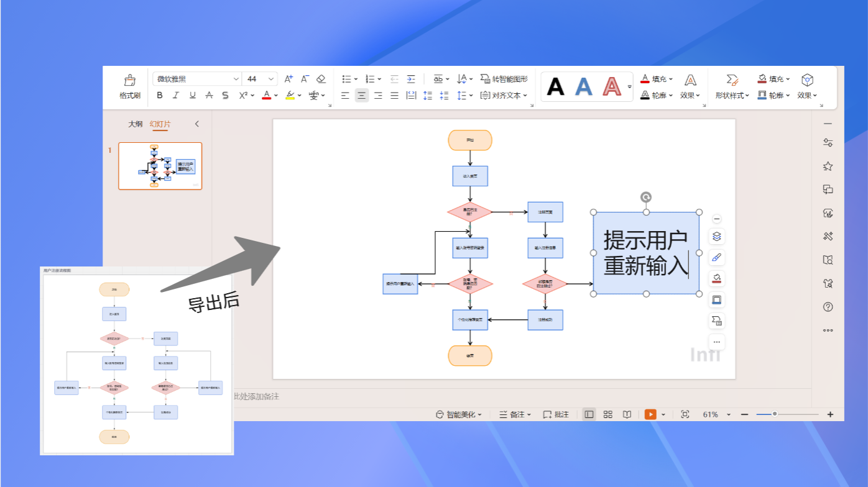Clear formatting with the eraser icon
Viewport: 868px width, 487px height.
[x=321, y=79]
